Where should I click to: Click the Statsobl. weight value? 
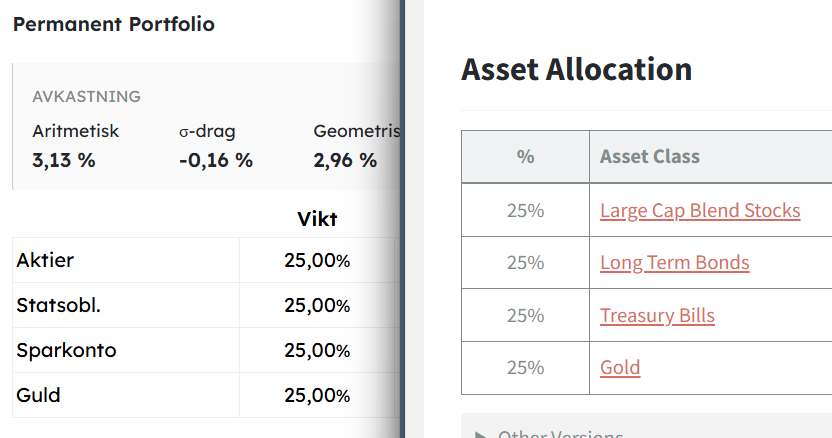(317, 305)
